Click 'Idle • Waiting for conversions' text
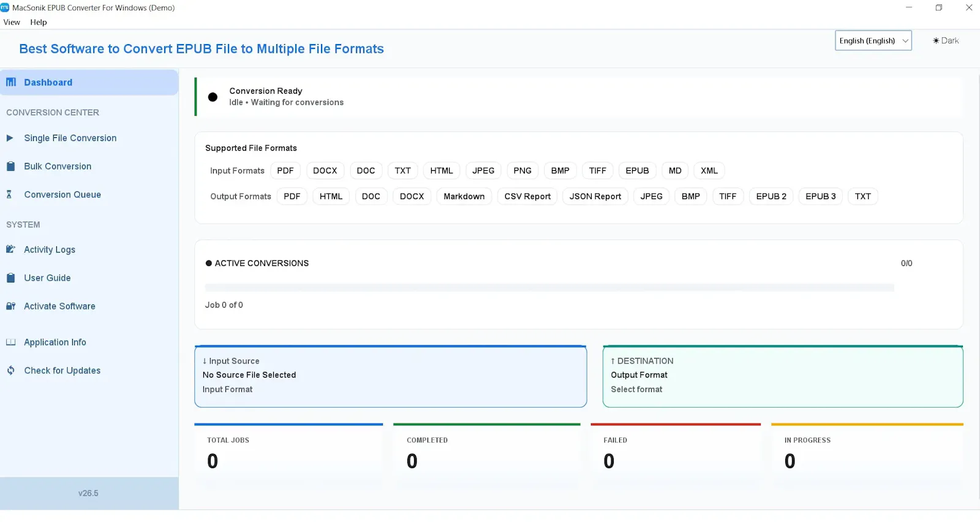Image resolution: width=980 pixels, height=527 pixels. click(x=287, y=102)
